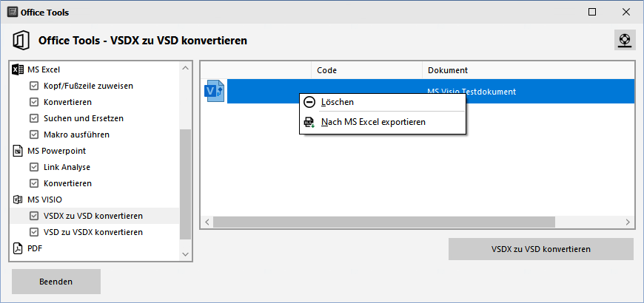Viewport: 644px width, 303px height.
Task: Toggle the Excel Konvertieren checkbox
Action: click(34, 102)
